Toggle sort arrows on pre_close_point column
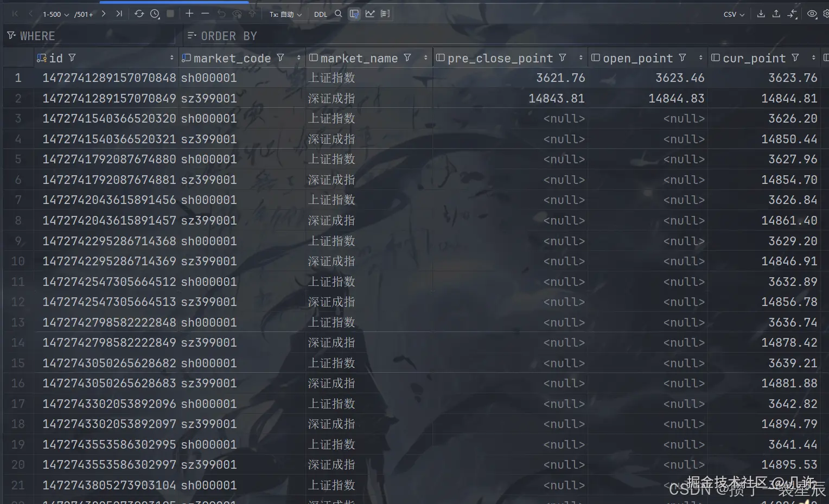Screen dimensions: 829x504 [581, 58]
